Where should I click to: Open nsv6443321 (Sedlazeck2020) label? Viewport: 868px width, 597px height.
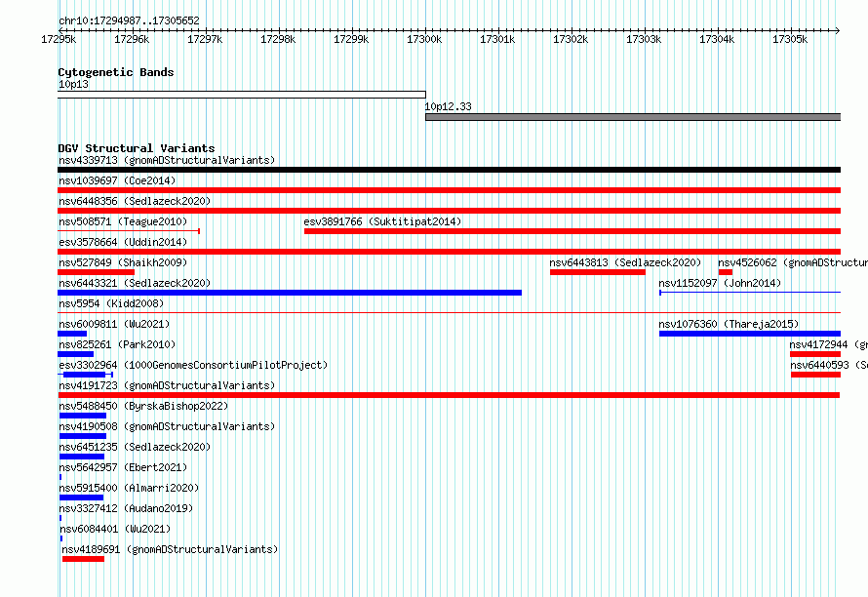[135, 283]
